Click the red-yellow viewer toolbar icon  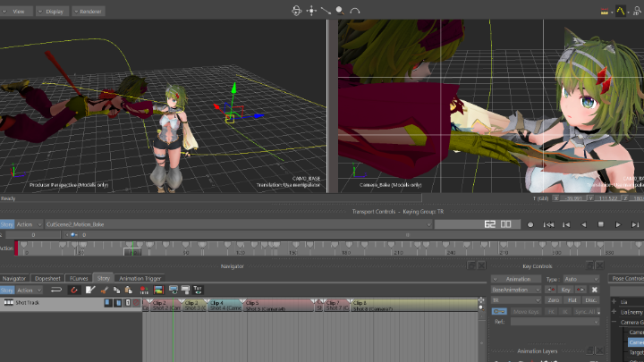tap(604, 12)
